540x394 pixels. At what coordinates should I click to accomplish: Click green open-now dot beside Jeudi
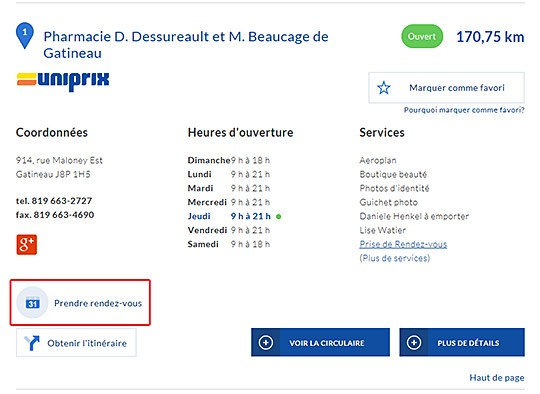(x=279, y=217)
